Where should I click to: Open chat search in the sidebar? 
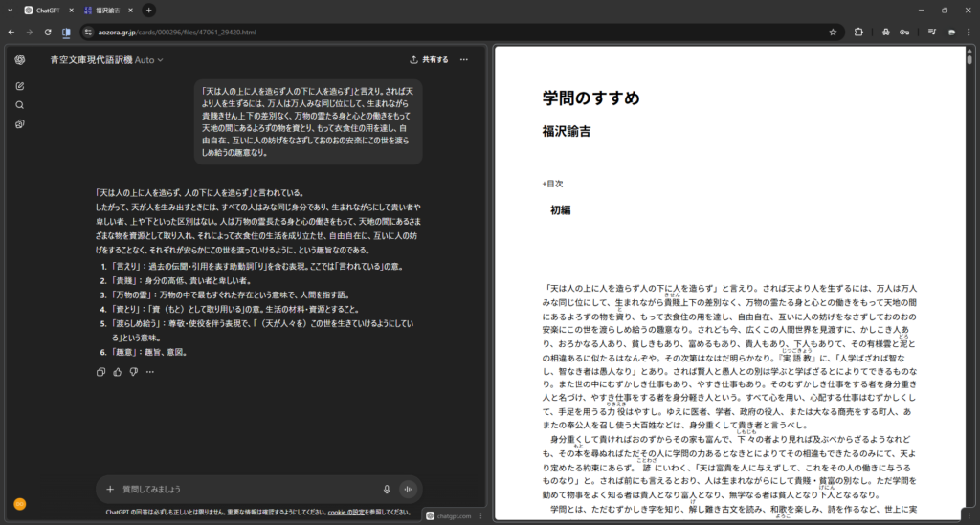(19, 105)
